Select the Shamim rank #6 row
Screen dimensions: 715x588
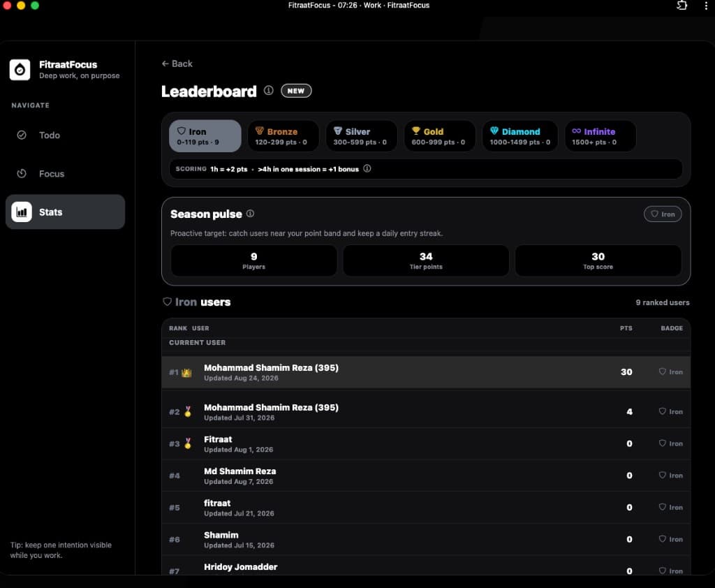426,540
